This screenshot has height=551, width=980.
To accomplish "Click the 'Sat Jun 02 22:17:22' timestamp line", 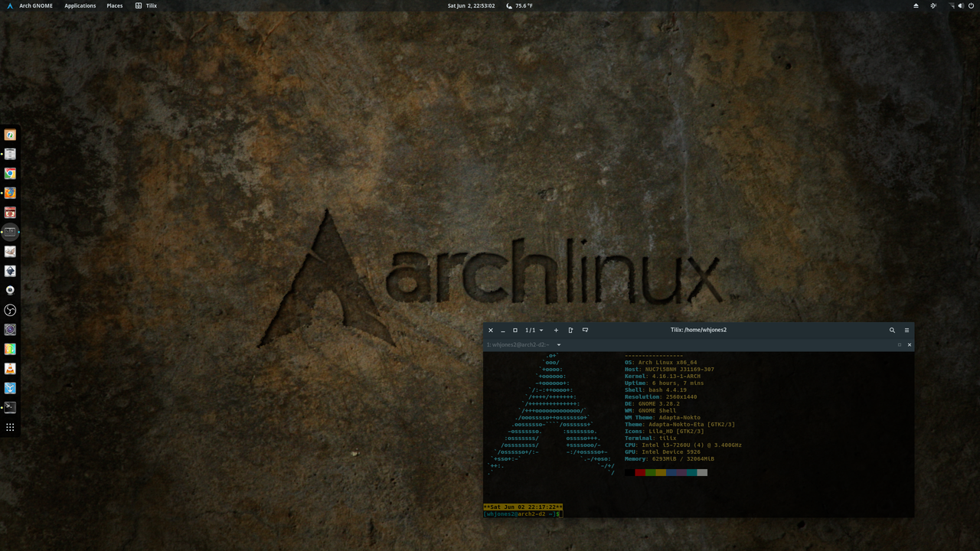I will coord(523,507).
